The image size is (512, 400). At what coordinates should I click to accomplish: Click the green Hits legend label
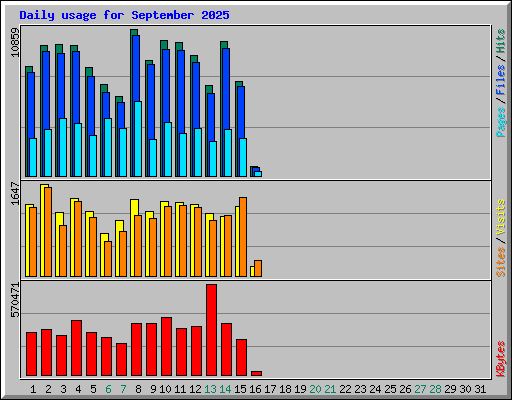pyautogui.click(x=501, y=41)
